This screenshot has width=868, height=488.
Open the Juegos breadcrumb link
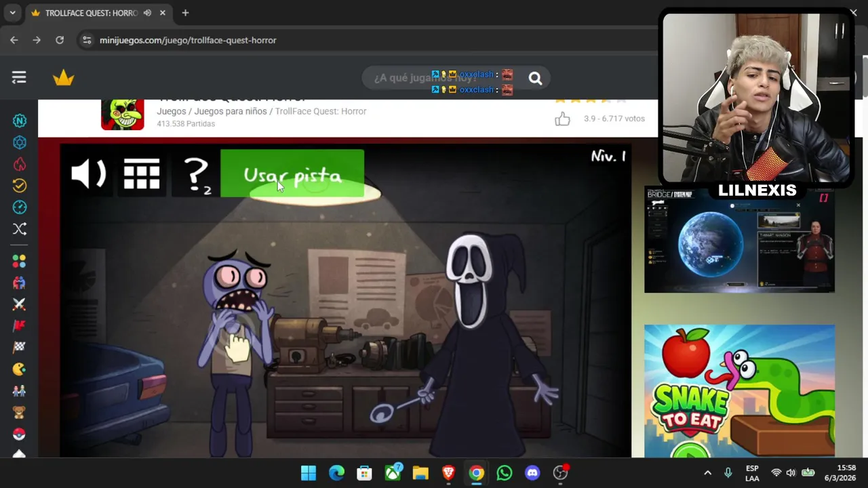171,111
